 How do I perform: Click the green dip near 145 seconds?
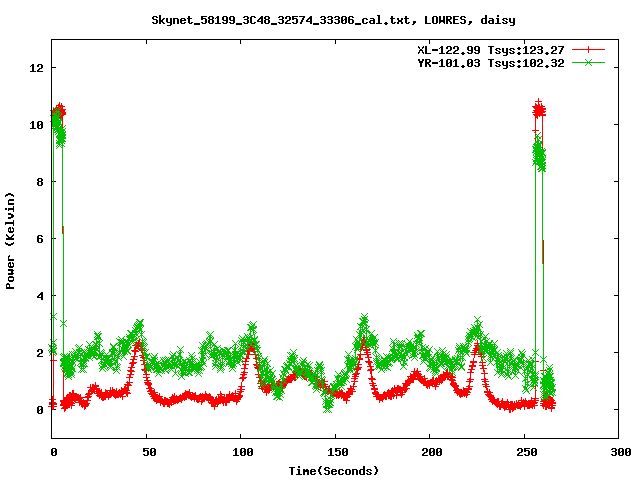pyautogui.click(x=327, y=405)
